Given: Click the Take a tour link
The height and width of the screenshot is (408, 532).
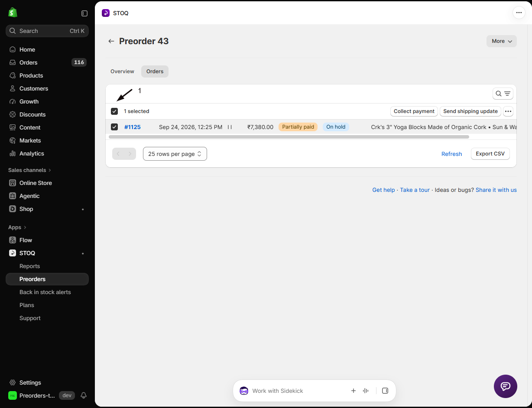Looking at the screenshot, I should (415, 190).
